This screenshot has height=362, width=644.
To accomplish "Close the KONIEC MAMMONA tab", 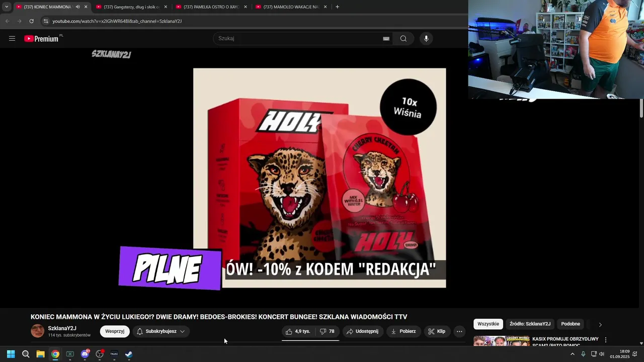I will (86, 7).
